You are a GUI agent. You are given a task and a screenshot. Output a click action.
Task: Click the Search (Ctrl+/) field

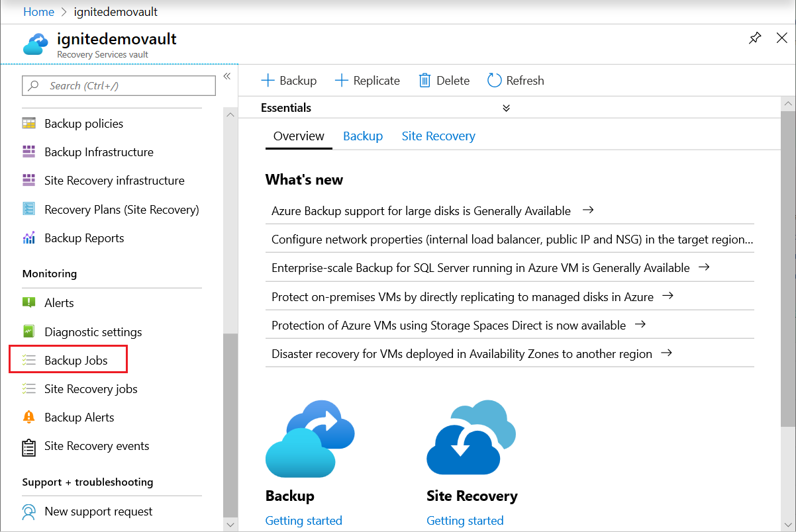tap(118, 85)
